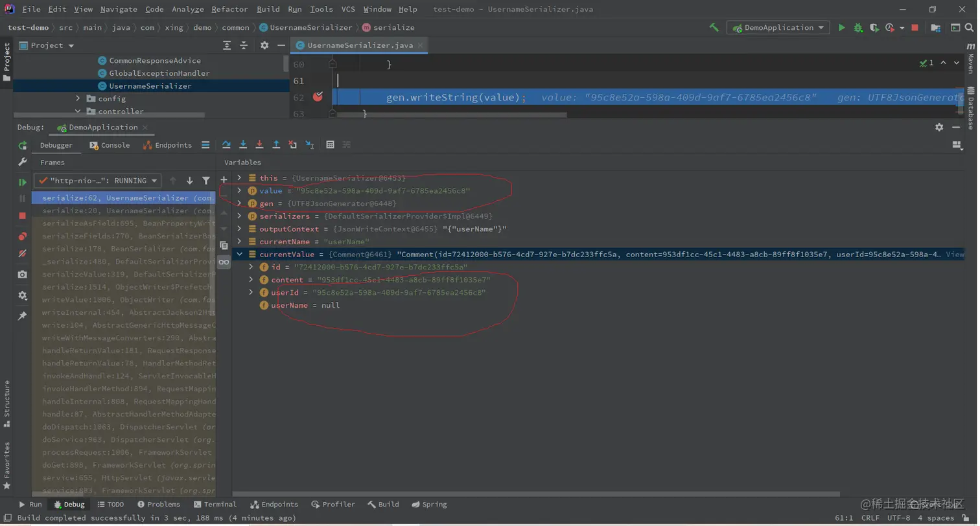
Task: View Breakpoints icon in debug sidebar
Action: pos(23,236)
